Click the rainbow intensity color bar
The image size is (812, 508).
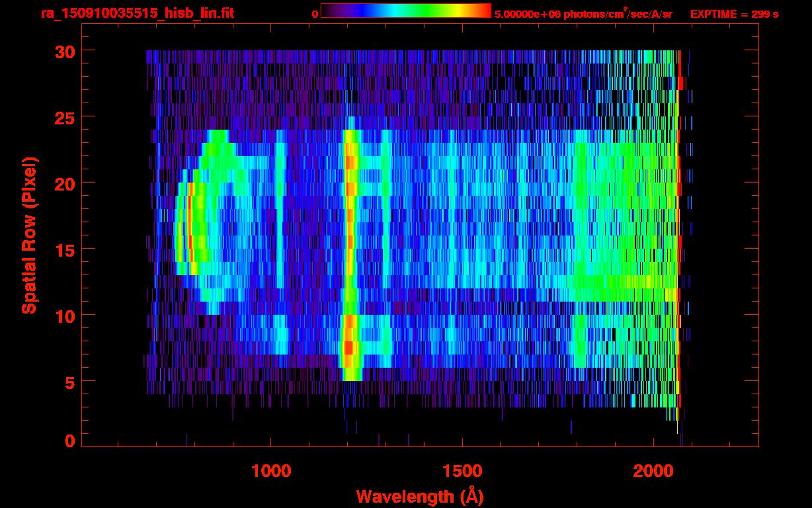pos(406,11)
